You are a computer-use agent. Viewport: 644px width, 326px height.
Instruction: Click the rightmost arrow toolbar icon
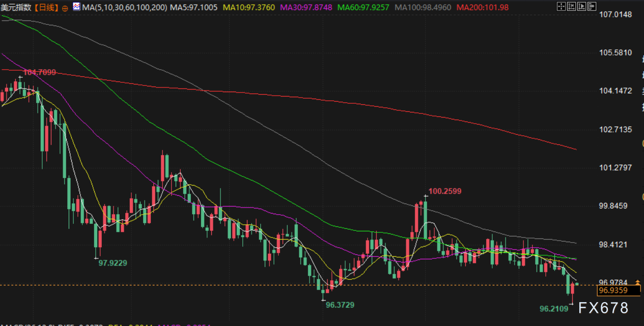pos(593,7)
